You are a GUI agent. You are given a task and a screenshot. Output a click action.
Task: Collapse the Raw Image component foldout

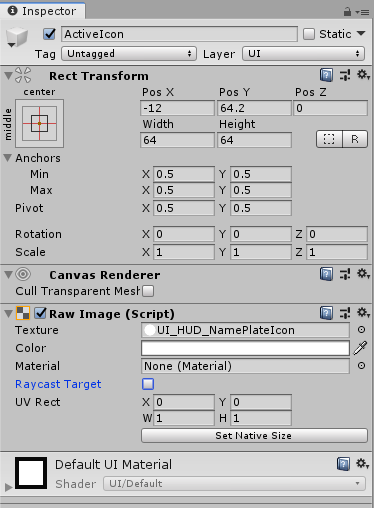point(8,314)
